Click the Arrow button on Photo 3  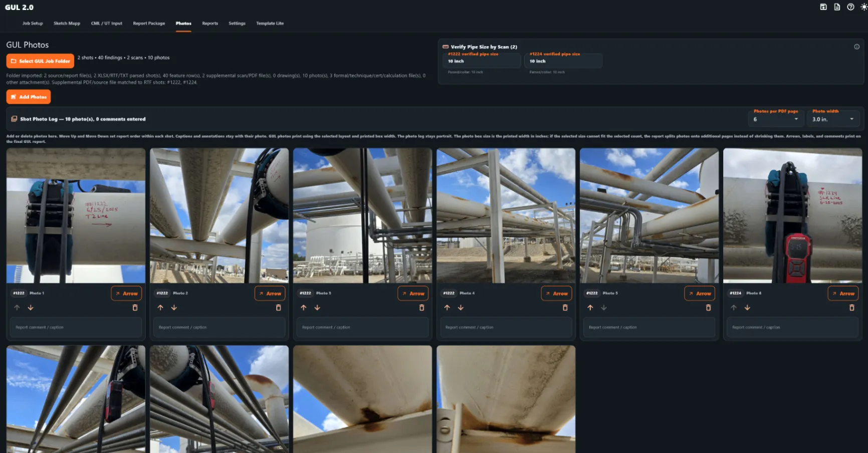click(413, 294)
